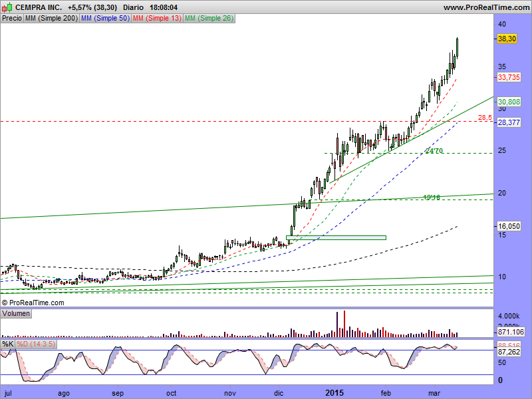Click the sep month label

118,393
